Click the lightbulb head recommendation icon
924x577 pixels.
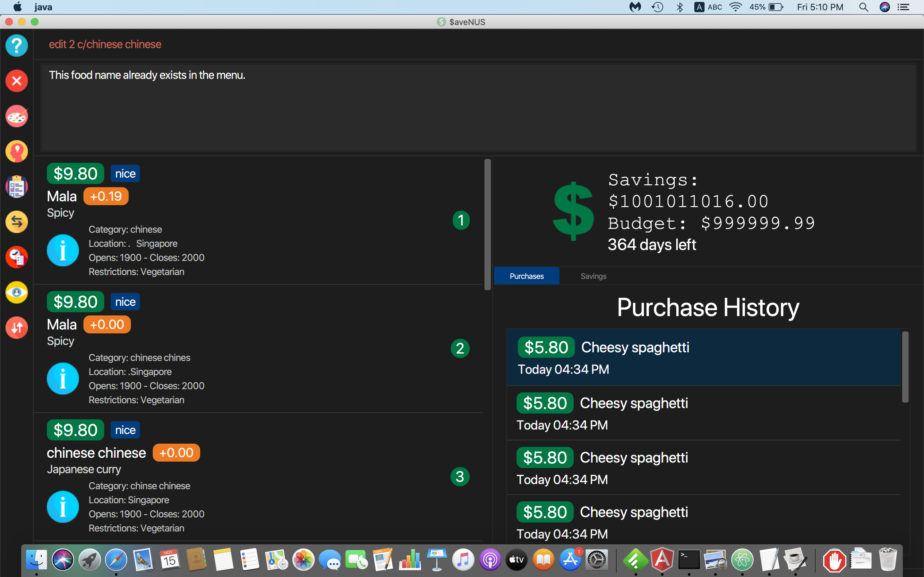pyautogui.click(x=16, y=152)
